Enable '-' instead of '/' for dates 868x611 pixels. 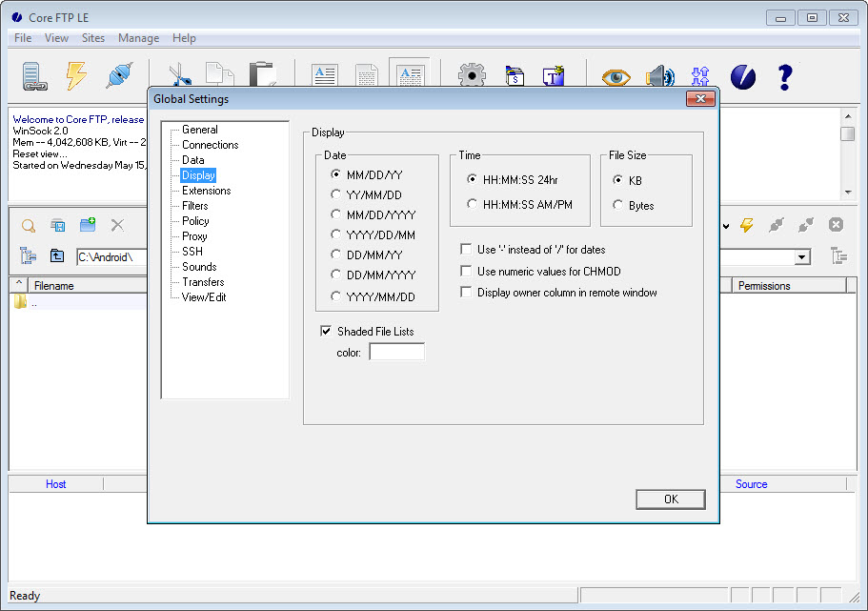(x=533, y=250)
